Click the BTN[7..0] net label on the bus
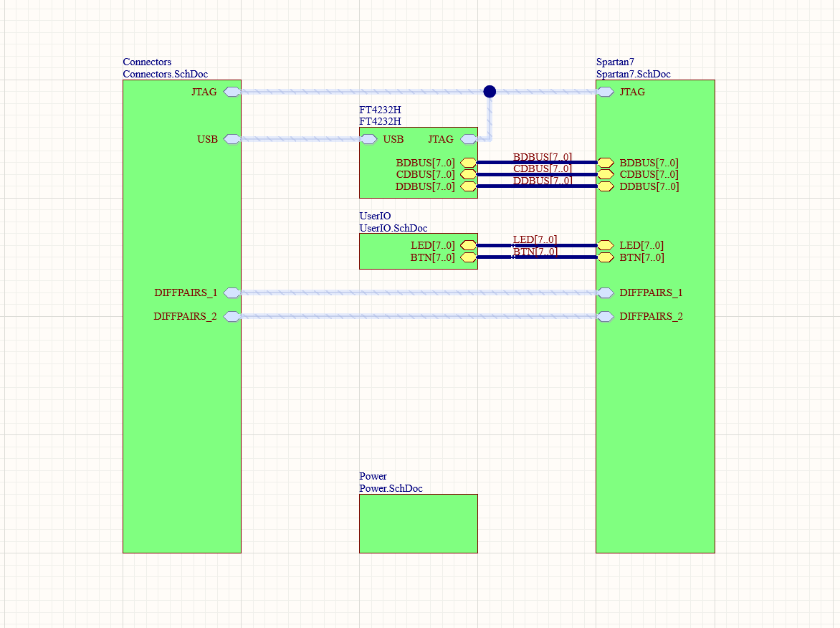The image size is (840, 628). (x=535, y=251)
